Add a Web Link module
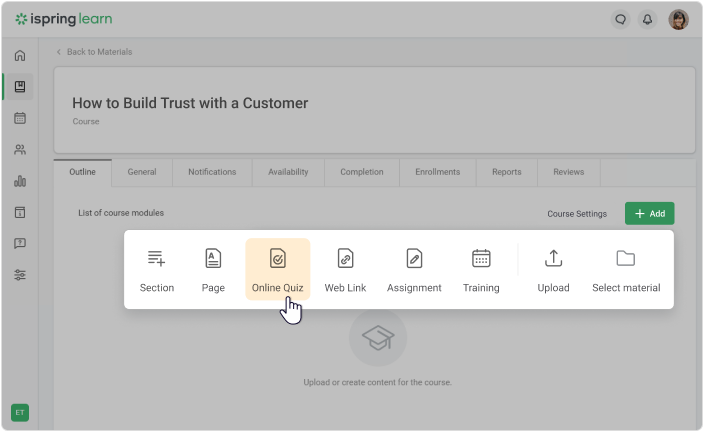Image resolution: width=704 pixels, height=432 pixels. point(345,271)
